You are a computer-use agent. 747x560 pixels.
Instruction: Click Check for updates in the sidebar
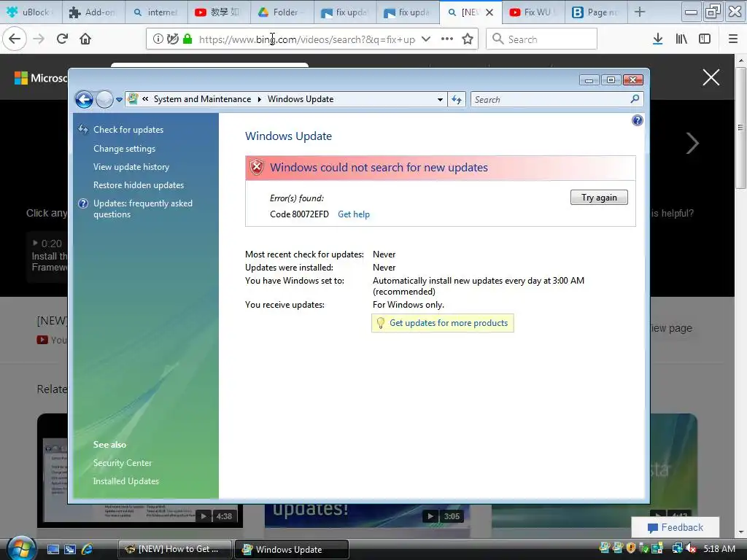pyautogui.click(x=128, y=130)
